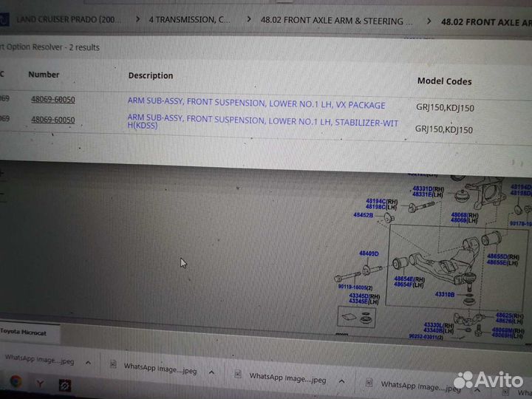Screen dimensions: 532x399
Task: Click the file icon of the second WhatsApp download
Action: point(113,364)
